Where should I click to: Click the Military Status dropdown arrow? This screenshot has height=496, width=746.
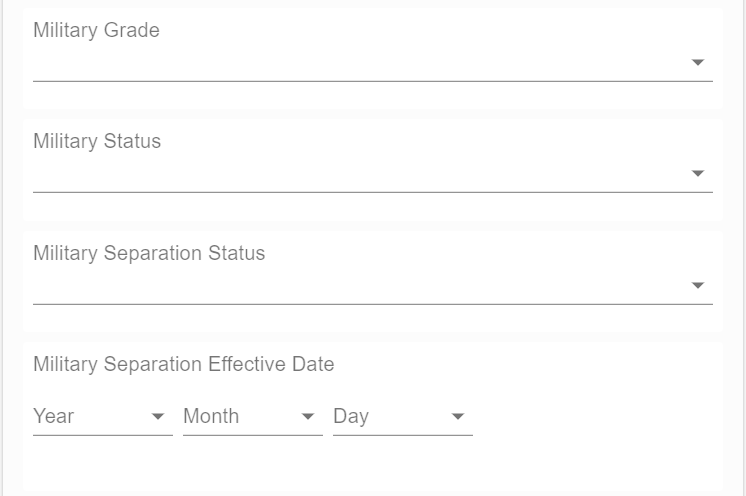[x=698, y=174]
